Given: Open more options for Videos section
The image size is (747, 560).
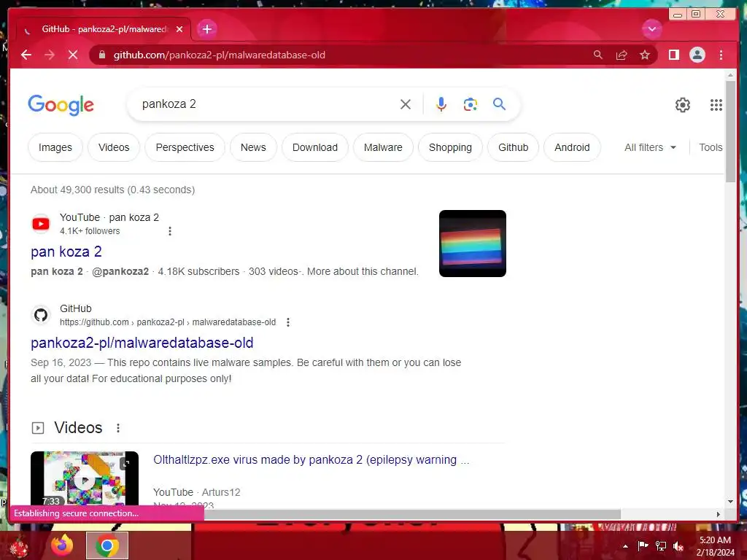Looking at the screenshot, I should 118,427.
